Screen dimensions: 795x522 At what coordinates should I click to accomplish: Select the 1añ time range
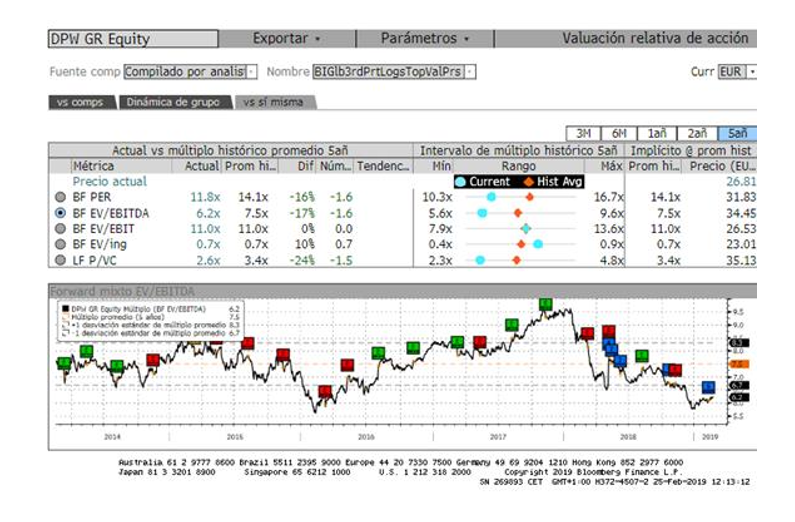coord(657,133)
